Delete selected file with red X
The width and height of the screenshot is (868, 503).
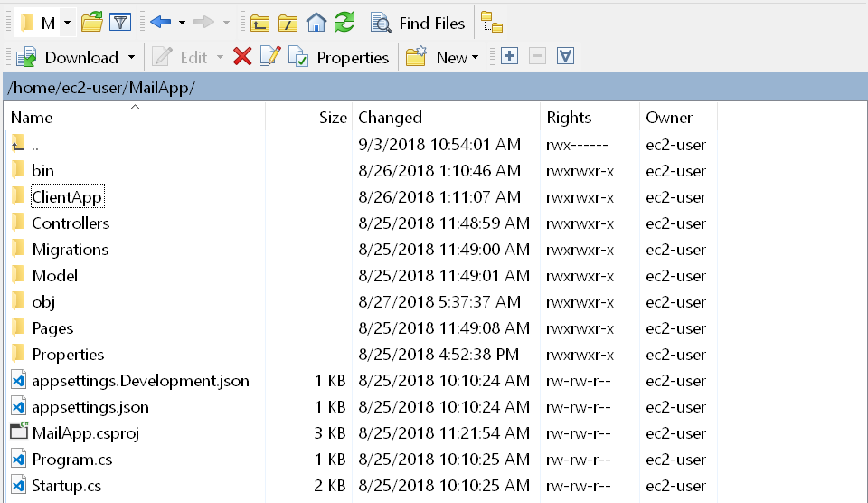click(x=242, y=56)
